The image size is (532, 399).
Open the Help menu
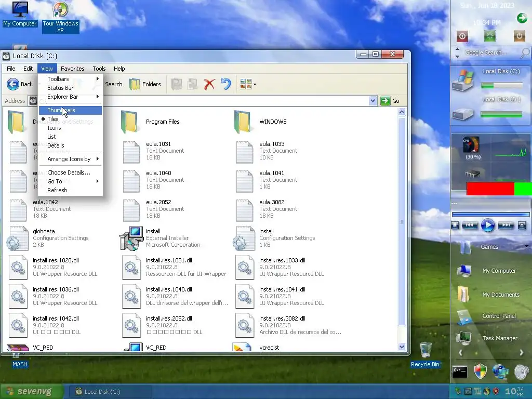pyautogui.click(x=119, y=69)
